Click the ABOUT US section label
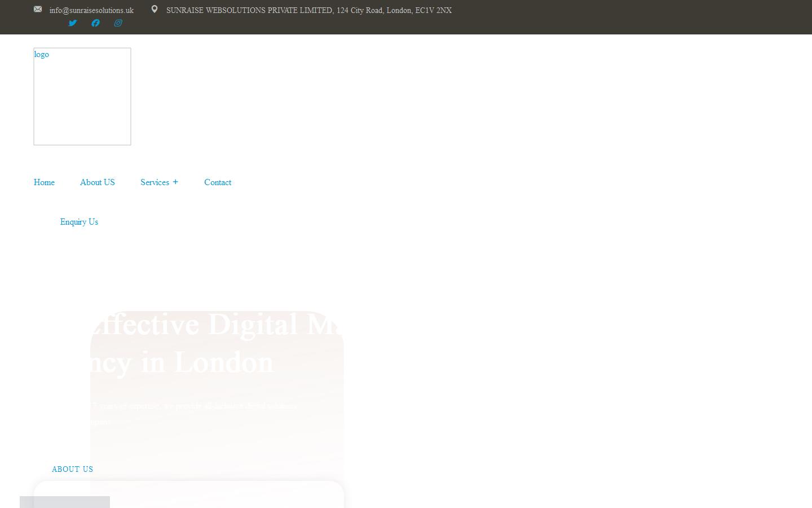 [72, 469]
